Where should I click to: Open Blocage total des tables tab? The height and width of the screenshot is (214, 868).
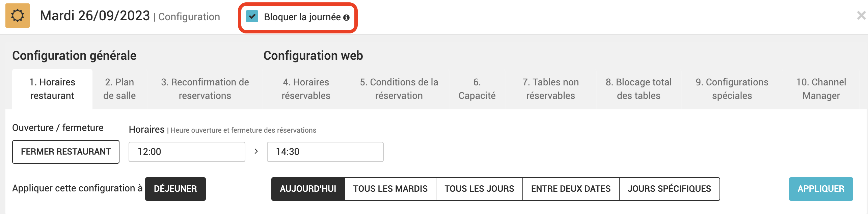coord(639,89)
